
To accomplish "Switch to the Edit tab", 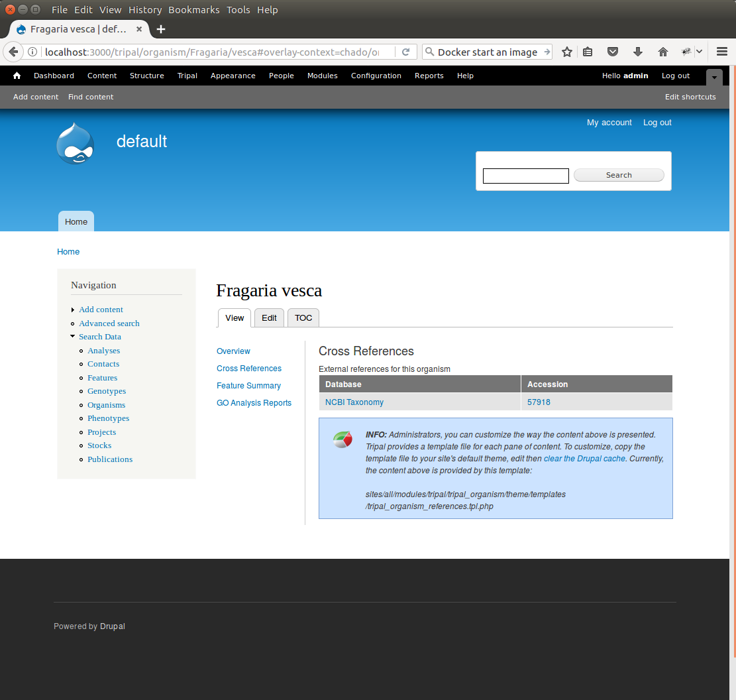I will click(x=269, y=318).
